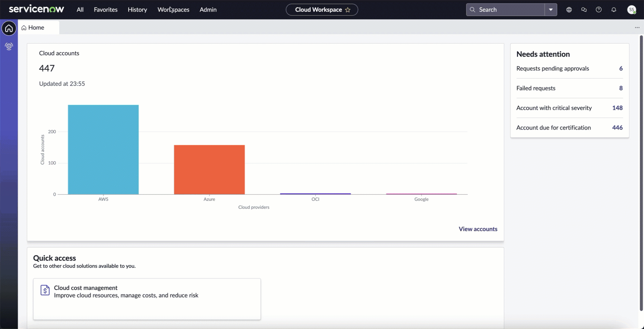Open the Cloud cost management card

[x=147, y=299]
